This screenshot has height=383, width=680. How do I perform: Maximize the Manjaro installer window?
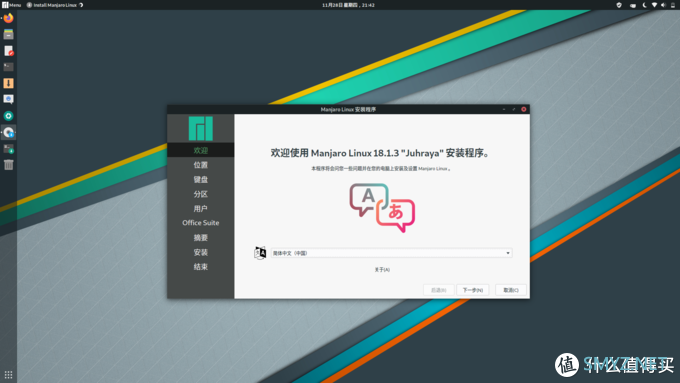pyautogui.click(x=513, y=109)
